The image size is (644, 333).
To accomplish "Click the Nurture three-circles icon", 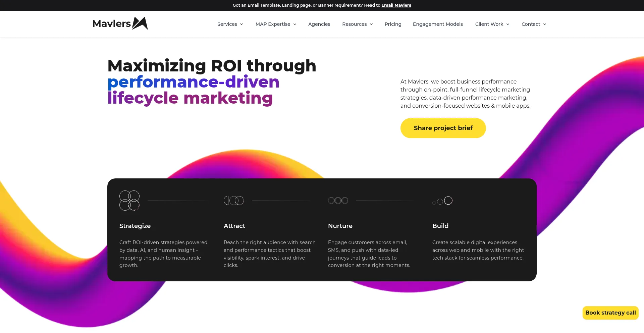I will pyautogui.click(x=338, y=201).
